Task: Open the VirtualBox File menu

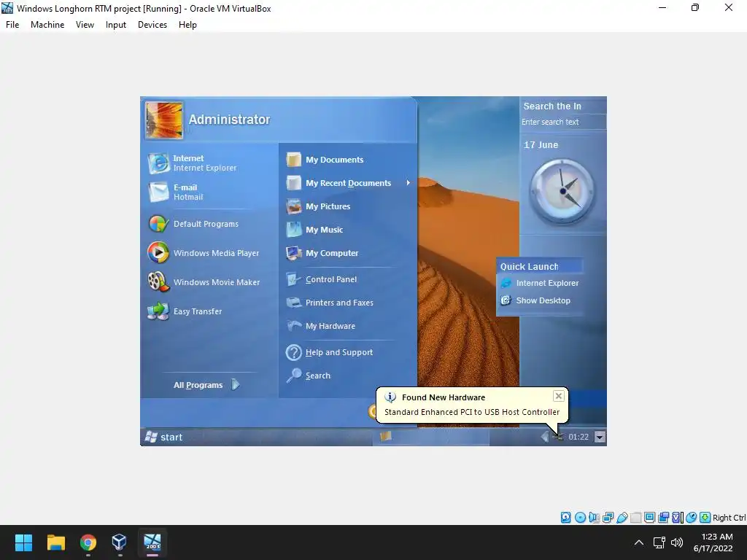Action: click(x=12, y=25)
